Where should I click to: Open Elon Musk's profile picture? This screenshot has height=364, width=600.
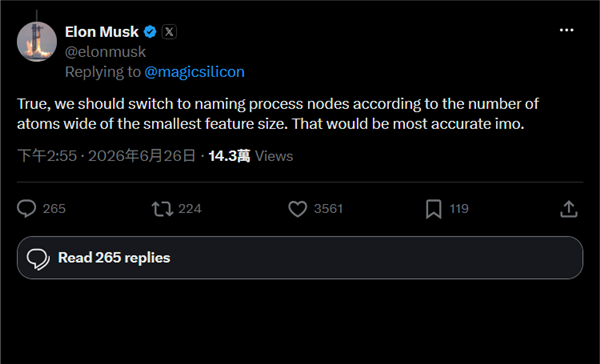37,42
